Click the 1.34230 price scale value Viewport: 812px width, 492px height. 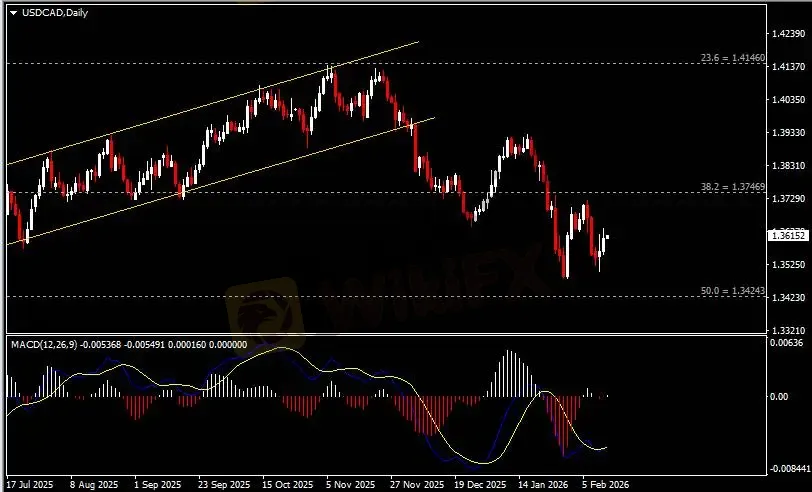pos(788,298)
